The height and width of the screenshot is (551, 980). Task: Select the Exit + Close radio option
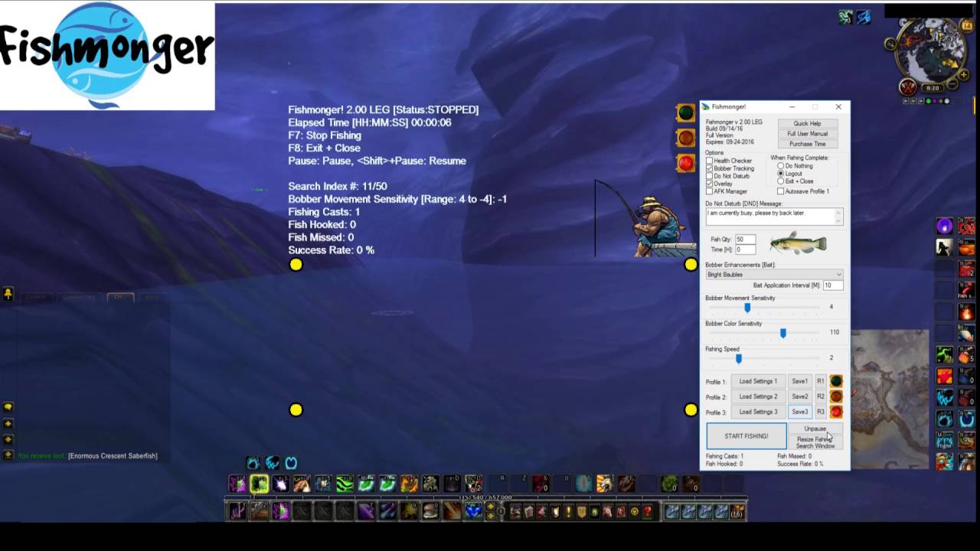tap(781, 181)
